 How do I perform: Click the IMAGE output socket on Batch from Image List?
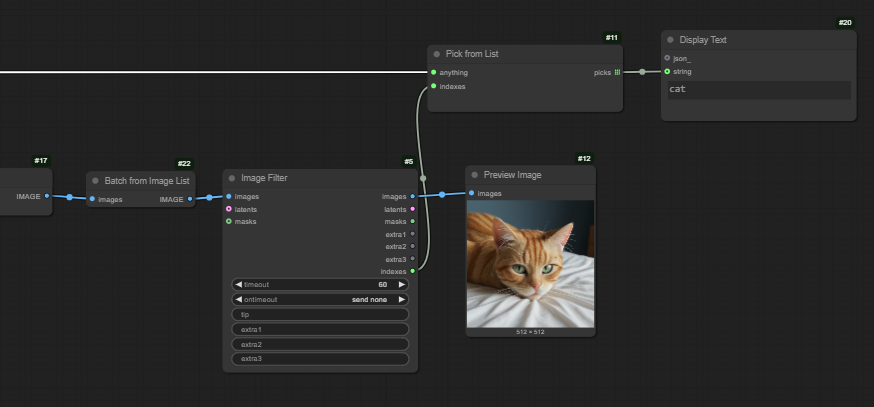pyautogui.click(x=190, y=198)
